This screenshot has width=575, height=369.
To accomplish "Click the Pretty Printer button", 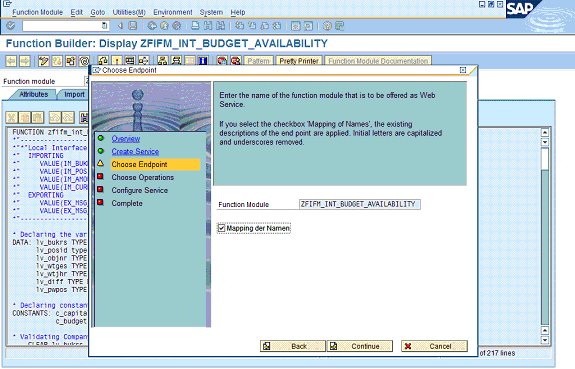I will click(x=299, y=61).
